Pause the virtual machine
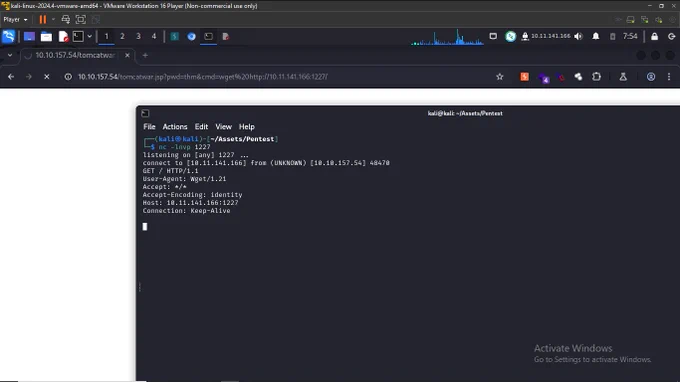 pos(42,20)
